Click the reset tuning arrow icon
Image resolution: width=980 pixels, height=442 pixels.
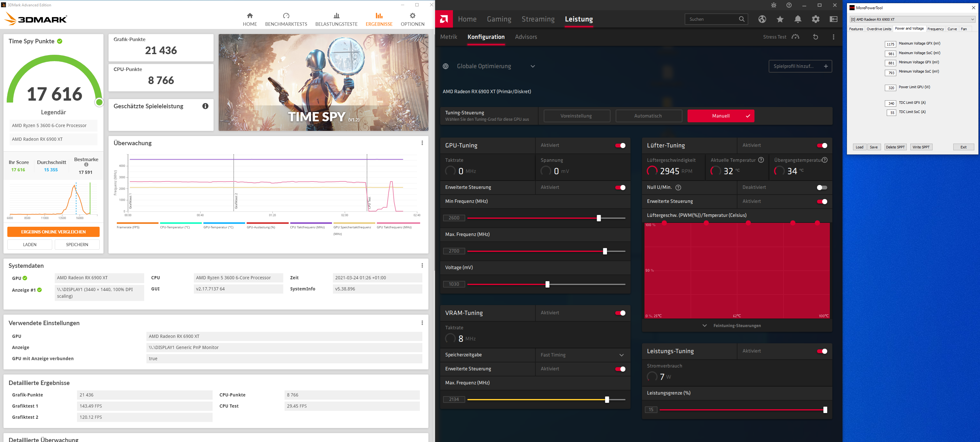815,37
